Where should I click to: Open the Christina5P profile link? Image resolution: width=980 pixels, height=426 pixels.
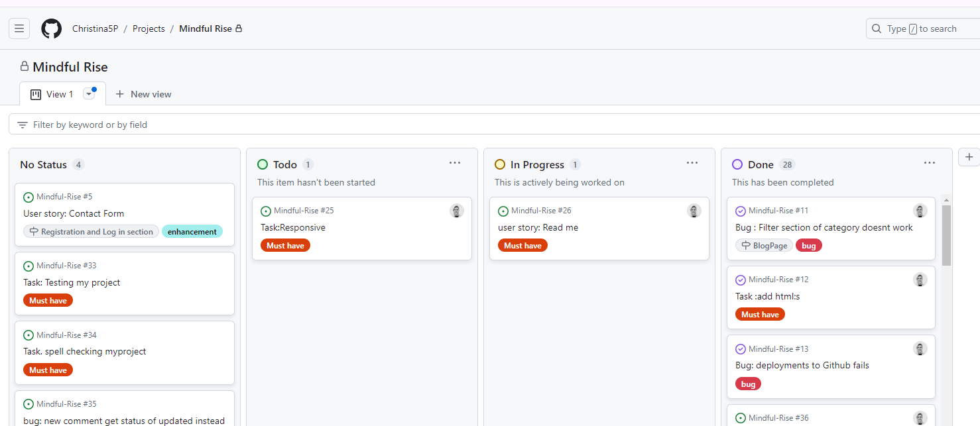pos(95,28)
